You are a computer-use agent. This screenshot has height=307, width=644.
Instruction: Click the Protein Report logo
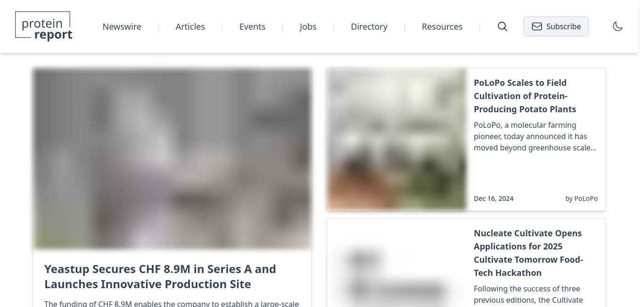pyautogui.click(x=43, y=26)
